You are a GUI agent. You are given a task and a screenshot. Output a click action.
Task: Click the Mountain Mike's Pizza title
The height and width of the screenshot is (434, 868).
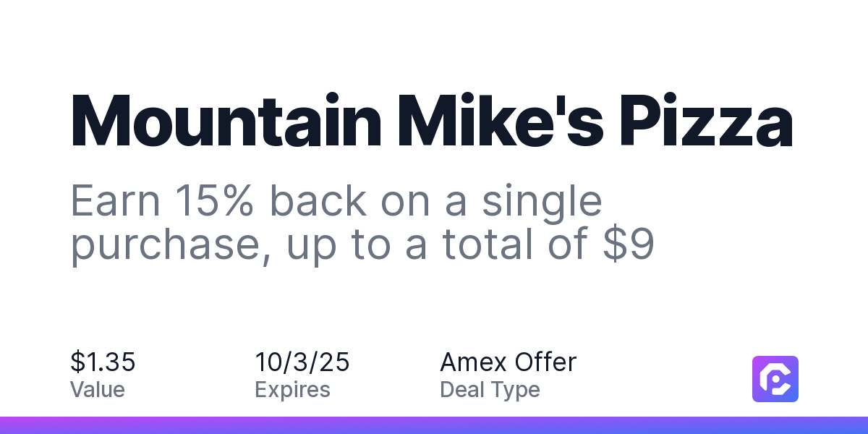[x=432, y=122]
